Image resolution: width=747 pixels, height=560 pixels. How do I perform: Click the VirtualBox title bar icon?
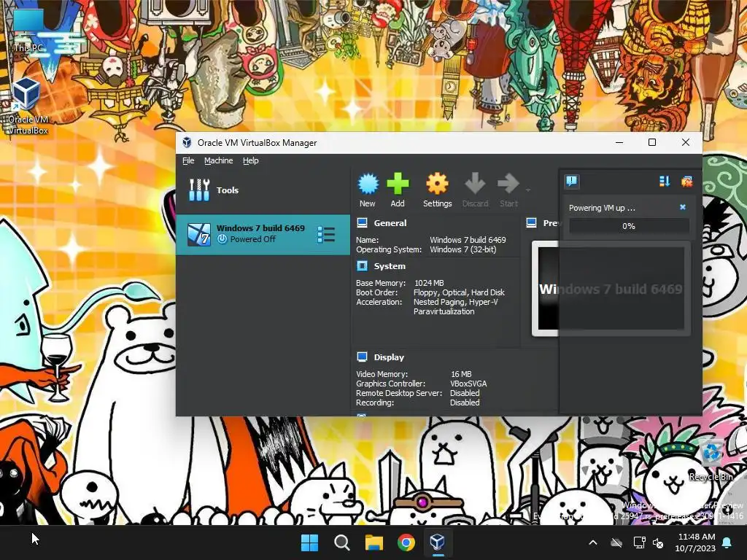coord(187,142)
